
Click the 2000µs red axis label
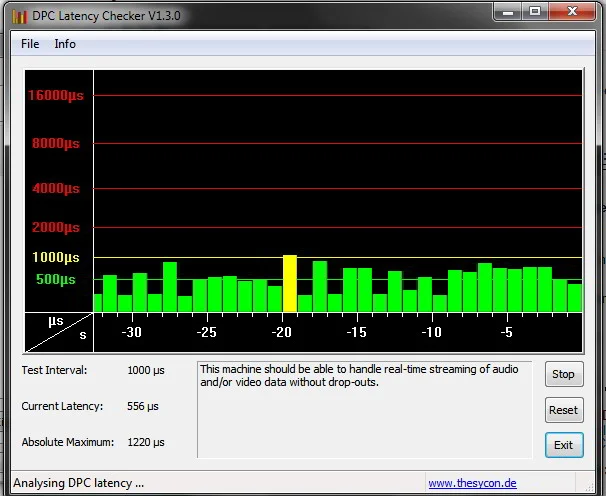point(57,227)
